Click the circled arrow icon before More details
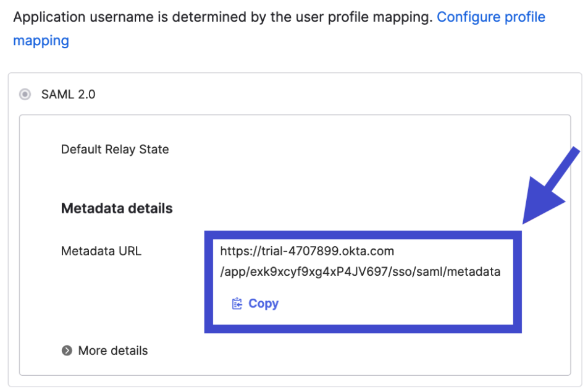 (x=67, y=351)
